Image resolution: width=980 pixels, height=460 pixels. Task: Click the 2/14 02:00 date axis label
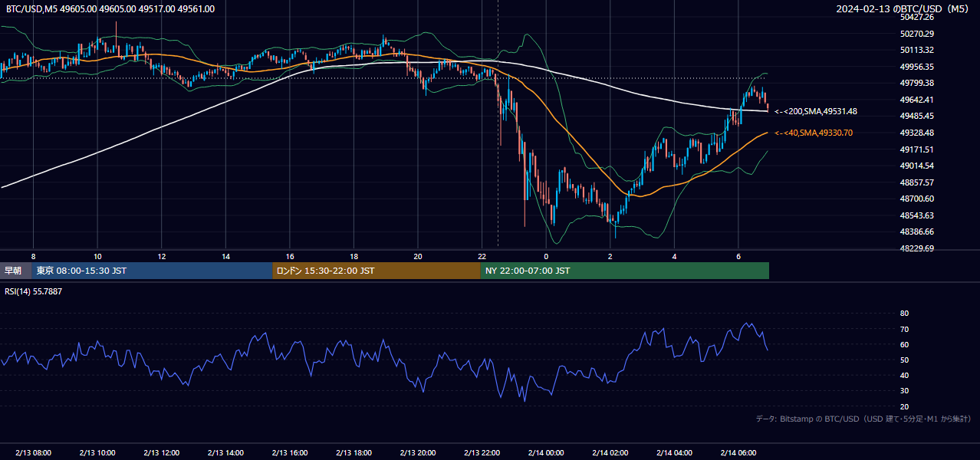610,452
